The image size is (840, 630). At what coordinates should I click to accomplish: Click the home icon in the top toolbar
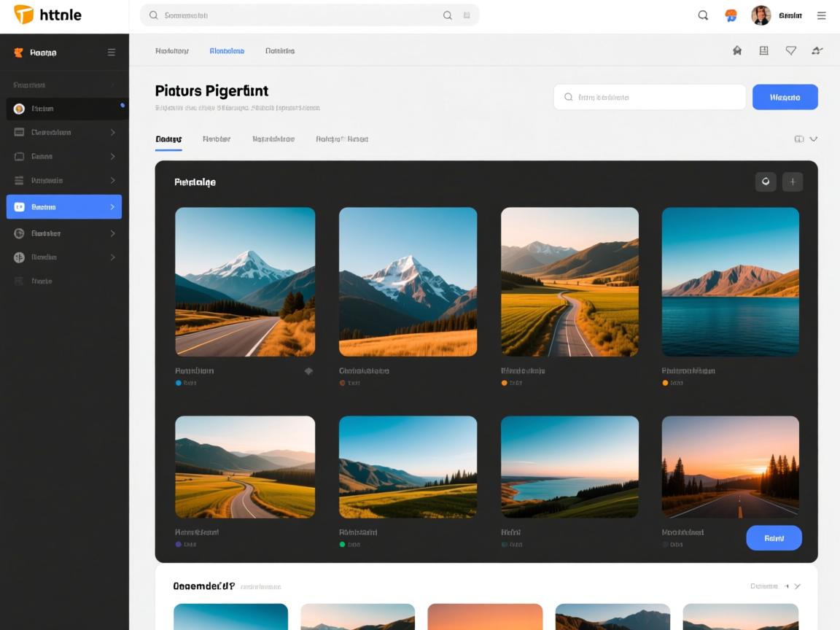737,51
